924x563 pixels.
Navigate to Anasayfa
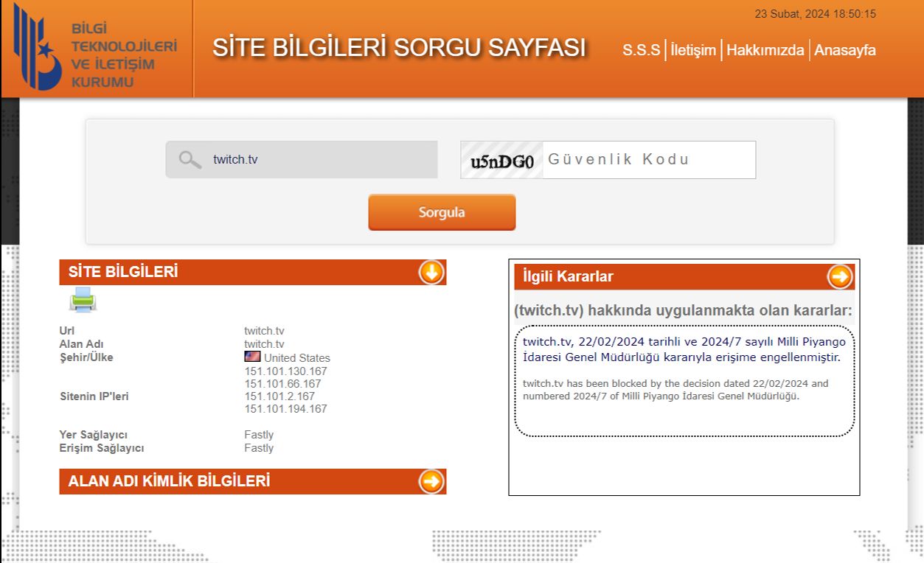[x=845, y=50]
